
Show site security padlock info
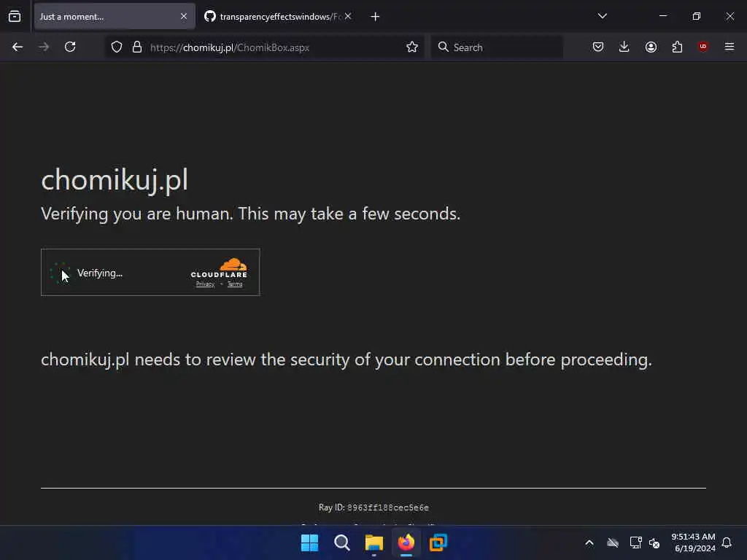click(x=137, y=47)
